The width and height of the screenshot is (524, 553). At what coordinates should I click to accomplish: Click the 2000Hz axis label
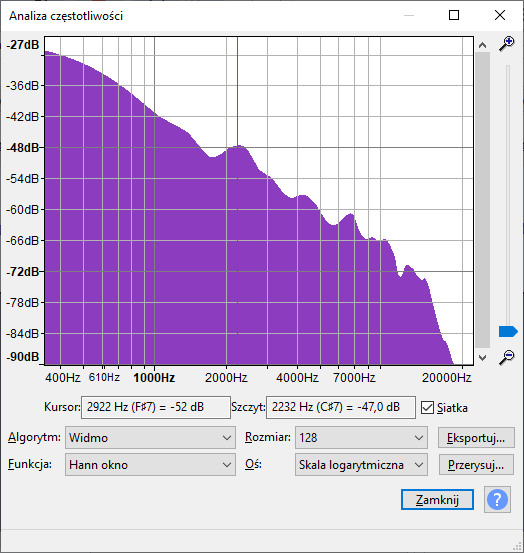click(226, 378)
